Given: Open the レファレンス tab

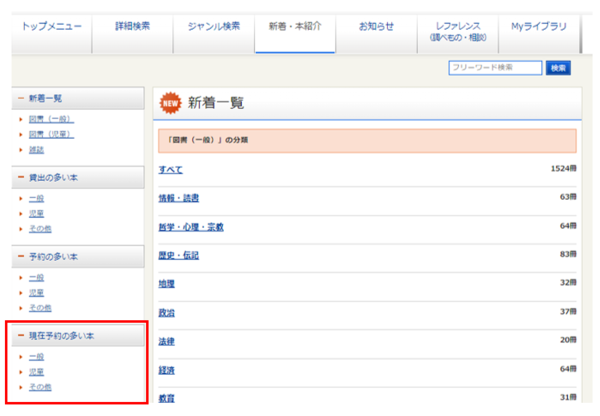Looking at the screenshot, I should click(x=458, y=34).
